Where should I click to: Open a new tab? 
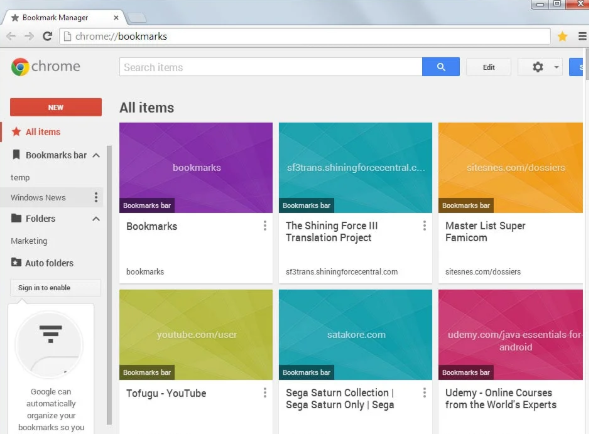(x=137, y=18)
